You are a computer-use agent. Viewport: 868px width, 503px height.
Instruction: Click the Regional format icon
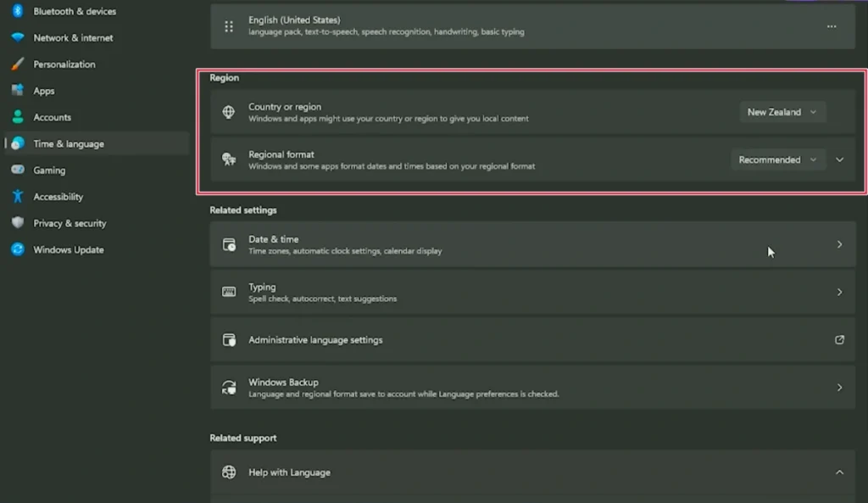click(x=229, y=159)
